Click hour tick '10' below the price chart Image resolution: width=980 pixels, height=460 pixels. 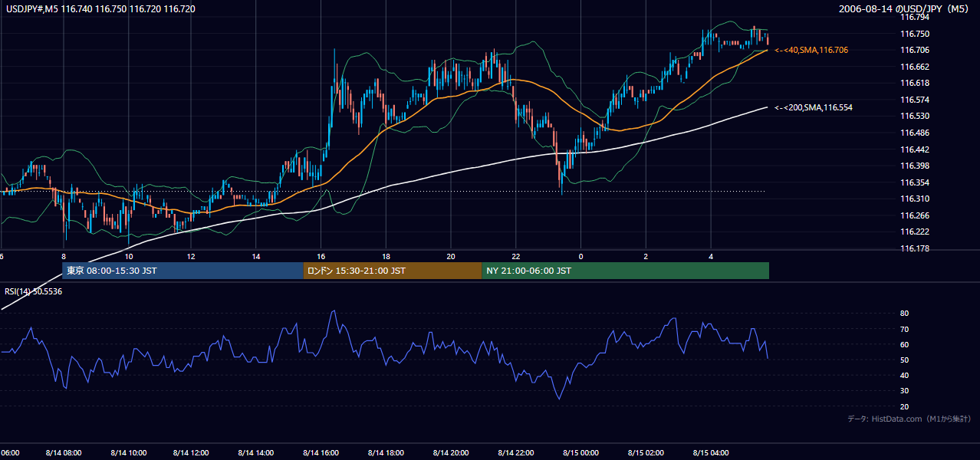pos(129,256)
